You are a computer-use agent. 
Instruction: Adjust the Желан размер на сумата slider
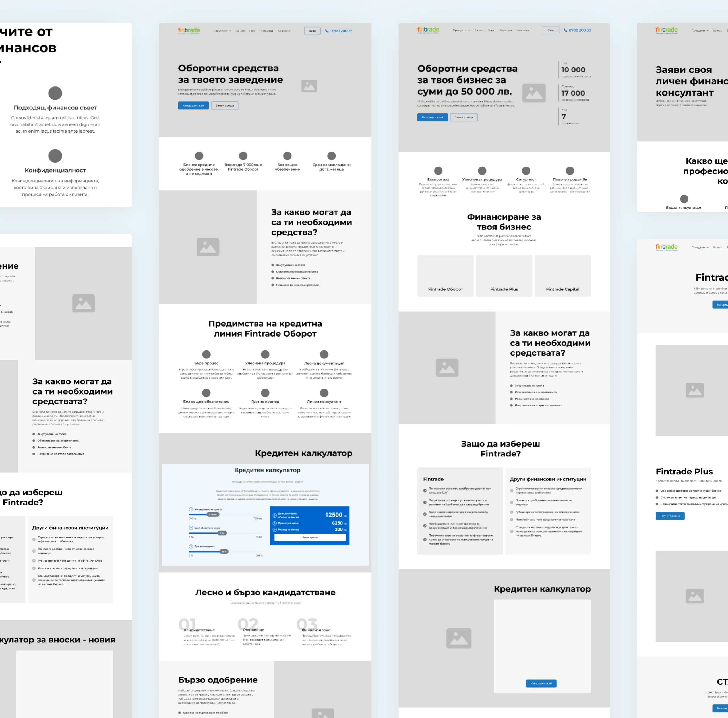[213, 514]
